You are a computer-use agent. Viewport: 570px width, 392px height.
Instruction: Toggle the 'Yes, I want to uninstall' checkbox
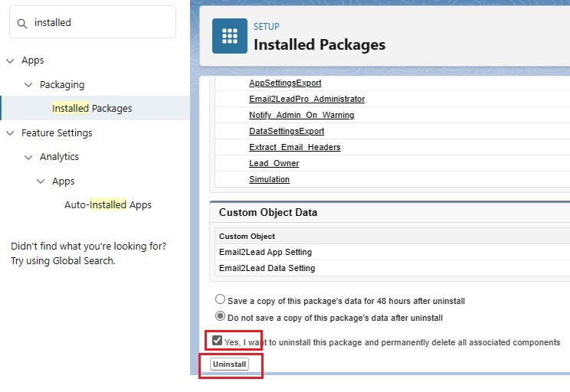217,341
